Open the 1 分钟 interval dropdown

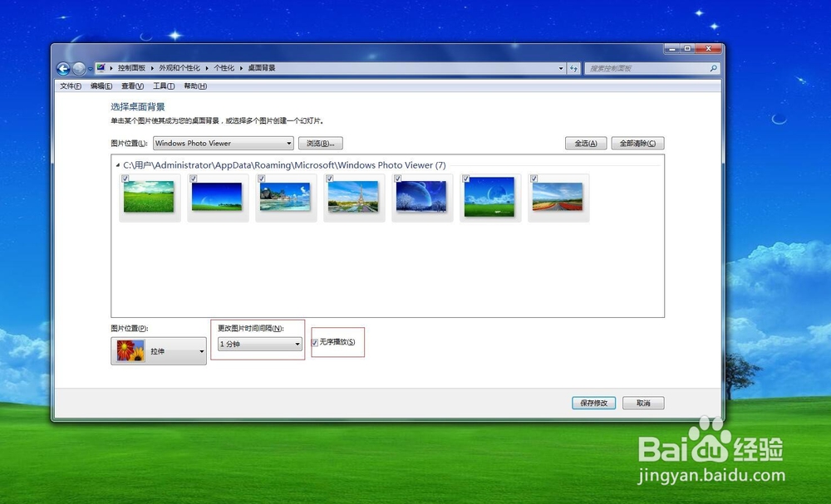pyautogui.click(x=259, y=344)
